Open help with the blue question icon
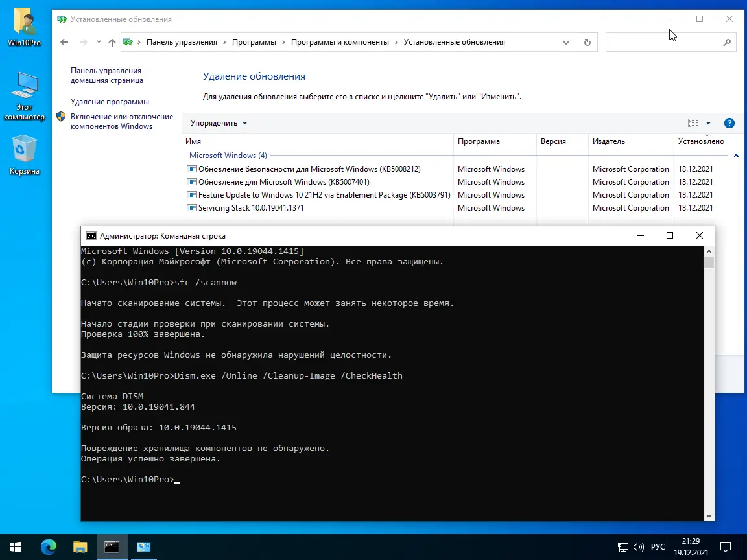The height and width of the screenshot is (560, 747). click(x=729, y=123)
